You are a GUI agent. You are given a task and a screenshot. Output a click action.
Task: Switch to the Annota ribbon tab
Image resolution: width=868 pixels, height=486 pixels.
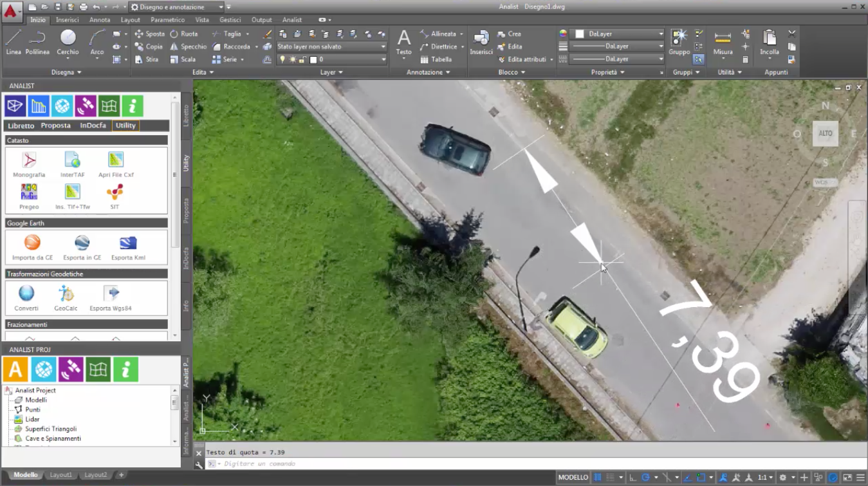100,20
